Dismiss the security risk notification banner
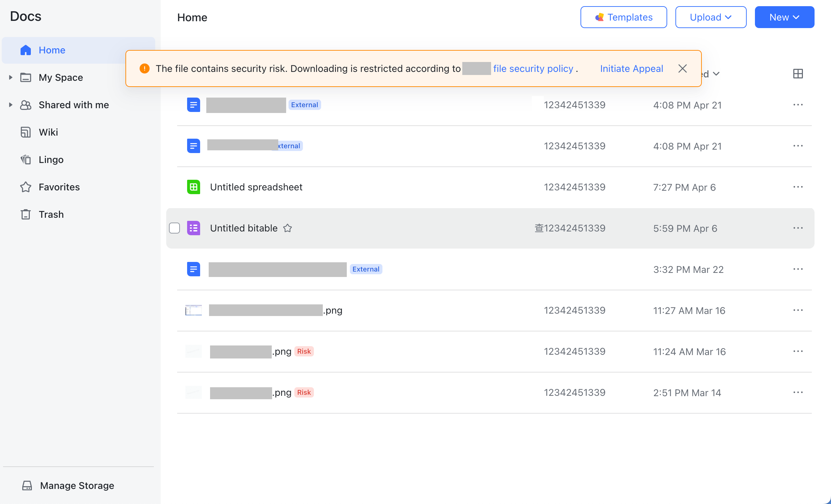Screen dimensions: 831x504 [682, 68]
